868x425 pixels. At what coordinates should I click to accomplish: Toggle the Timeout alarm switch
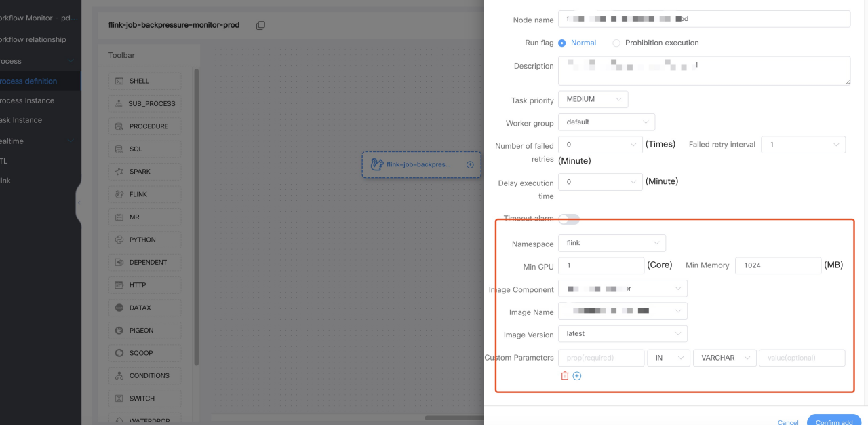tap(569, 219)
